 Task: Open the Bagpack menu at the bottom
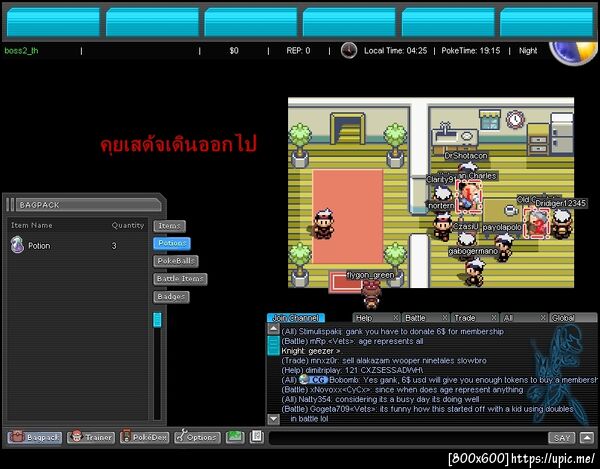point(35,437)
